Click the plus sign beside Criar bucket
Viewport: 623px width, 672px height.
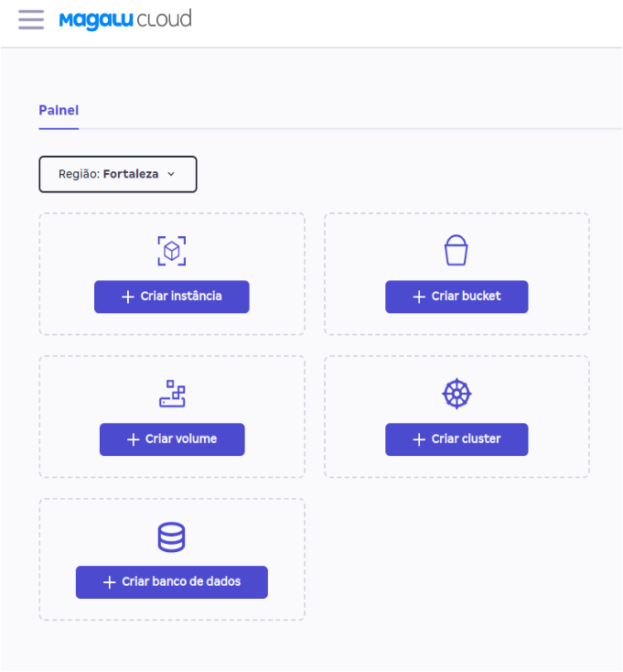pos(419,297)
